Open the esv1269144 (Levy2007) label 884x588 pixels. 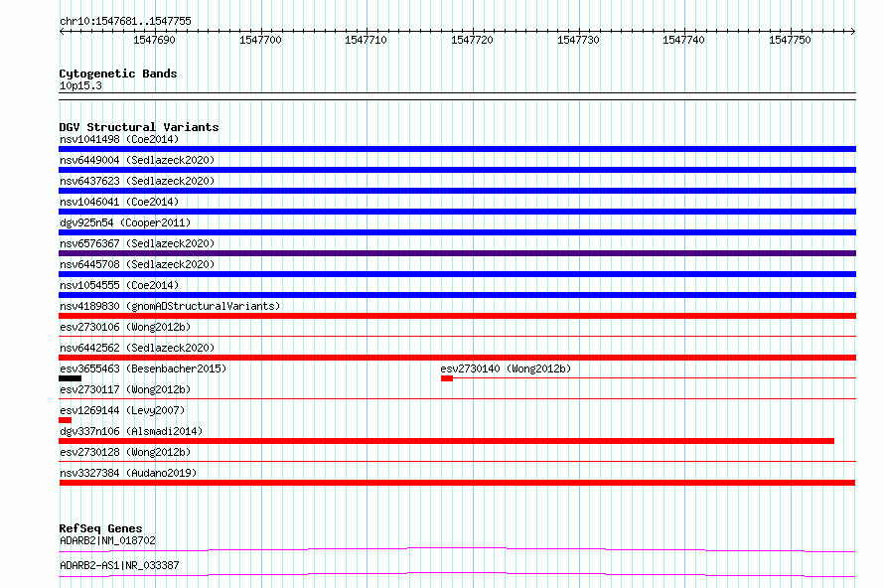point(122,410)
